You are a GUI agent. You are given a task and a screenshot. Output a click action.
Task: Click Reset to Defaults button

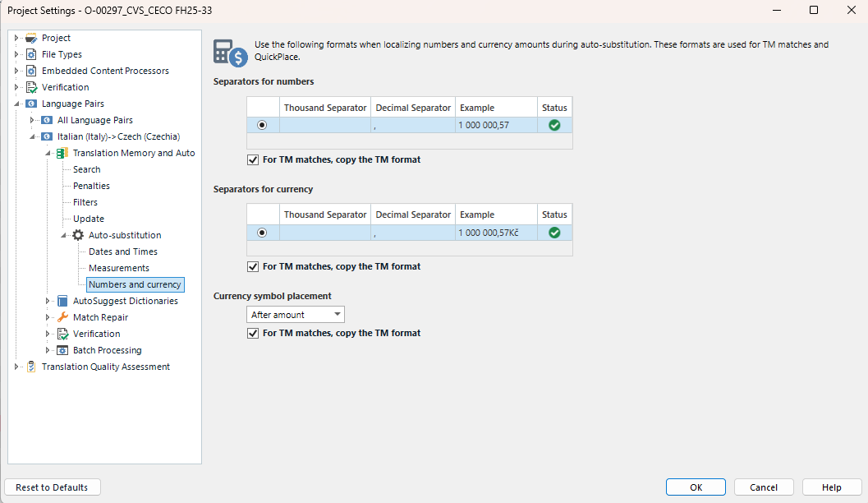(x=52, y=487)
